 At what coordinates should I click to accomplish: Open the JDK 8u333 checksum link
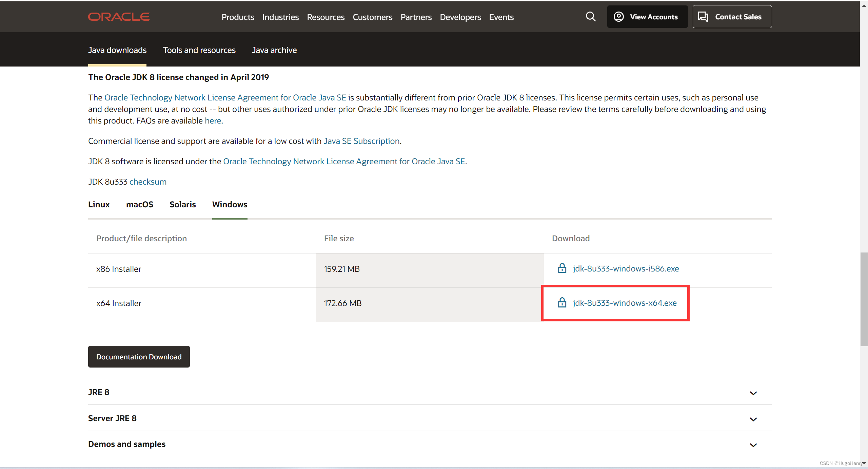tap(148, 182)
